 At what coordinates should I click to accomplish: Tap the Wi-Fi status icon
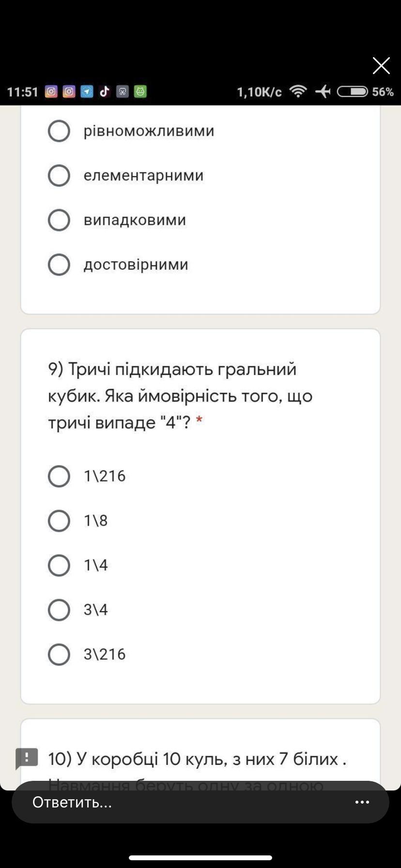(298, 92)
